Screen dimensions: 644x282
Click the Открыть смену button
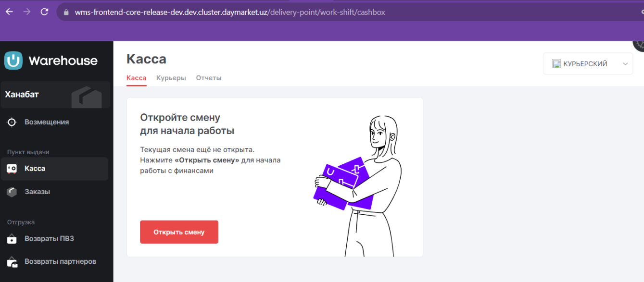179,232
